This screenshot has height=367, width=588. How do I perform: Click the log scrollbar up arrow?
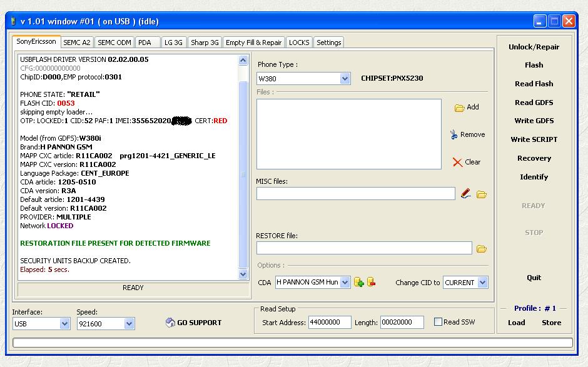(243, 60)
